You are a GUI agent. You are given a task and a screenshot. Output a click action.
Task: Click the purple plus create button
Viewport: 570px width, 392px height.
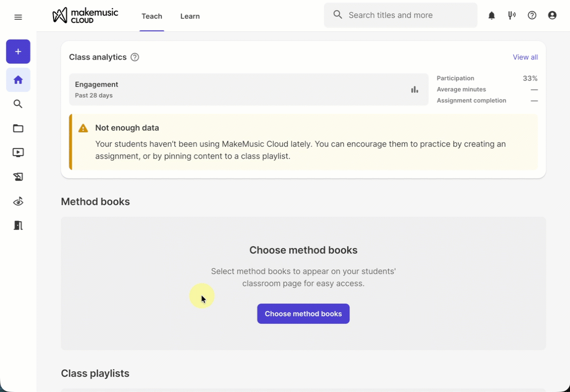(x=18, y=52)
